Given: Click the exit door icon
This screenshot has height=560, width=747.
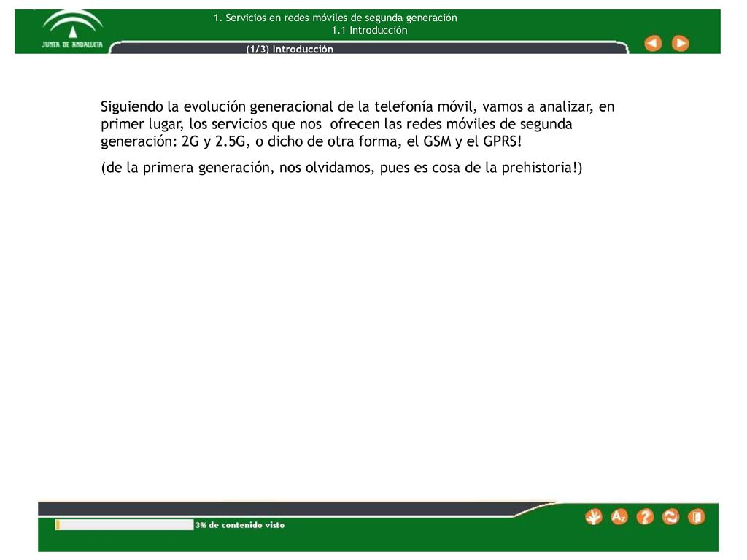Looking at the screenshot, I should coord(696,517).
